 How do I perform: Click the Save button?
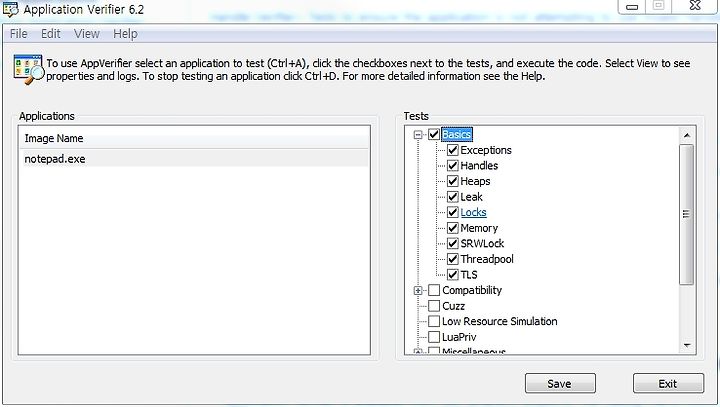click(560, 384)
